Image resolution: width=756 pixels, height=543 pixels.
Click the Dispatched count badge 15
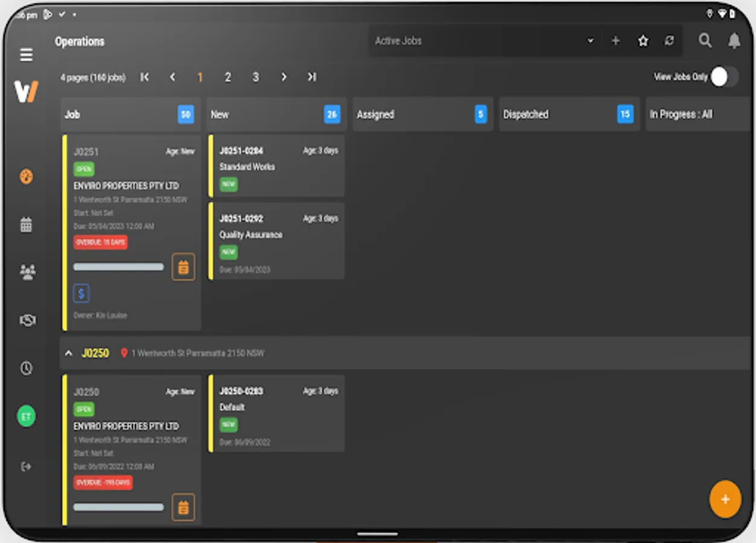coord(625,114)
